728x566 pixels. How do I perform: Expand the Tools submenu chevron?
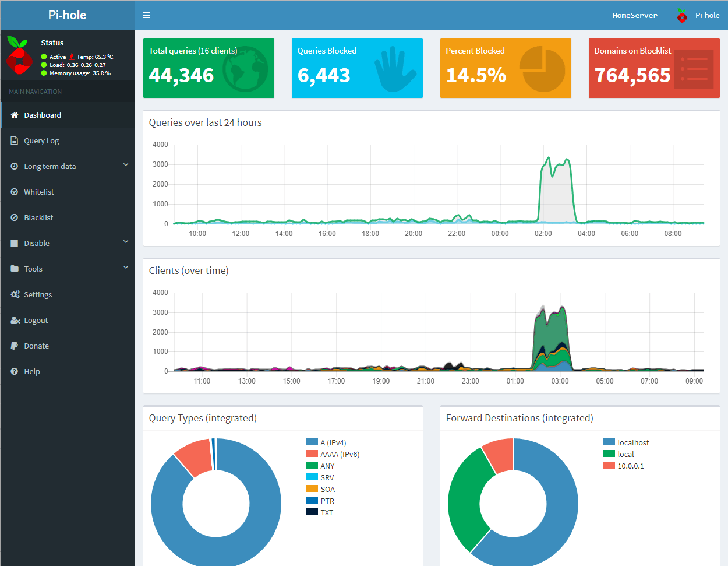pyautogui.click(x=126, y=268)
